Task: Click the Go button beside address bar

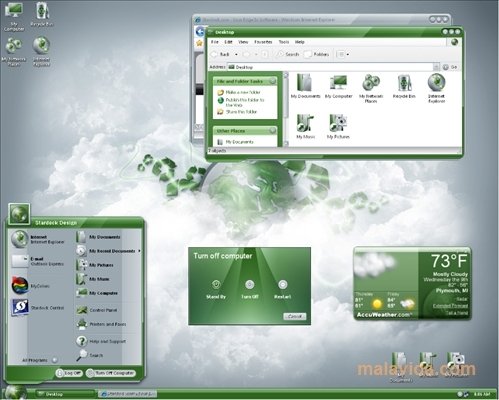Action: pos(450,67)
